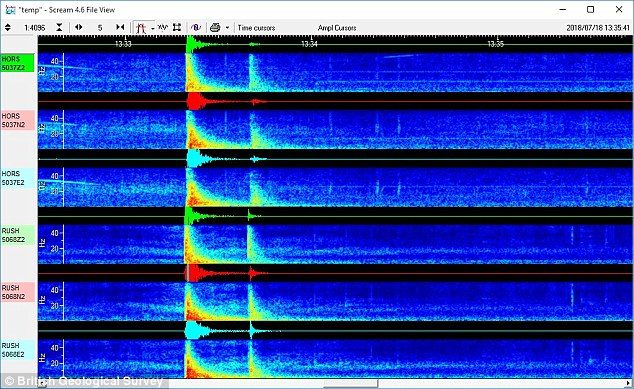The width and height of the screenshot is (634, 389).
Task: Maximize the Scream File View window
Action: click(590, 9)
